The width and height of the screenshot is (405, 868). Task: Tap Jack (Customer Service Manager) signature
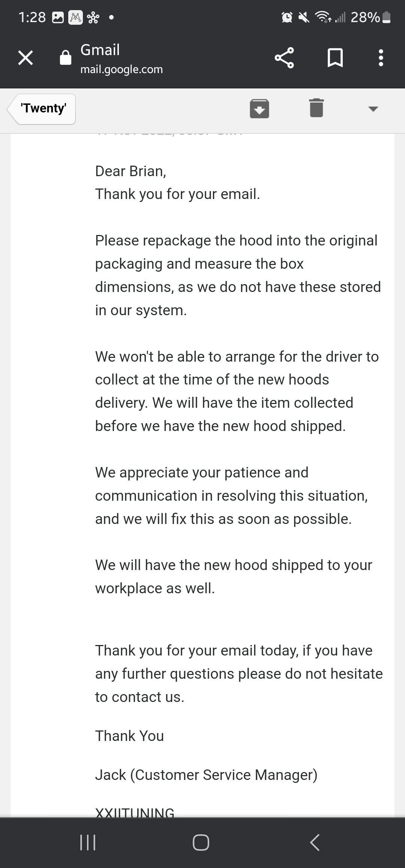tap(206, 775)
